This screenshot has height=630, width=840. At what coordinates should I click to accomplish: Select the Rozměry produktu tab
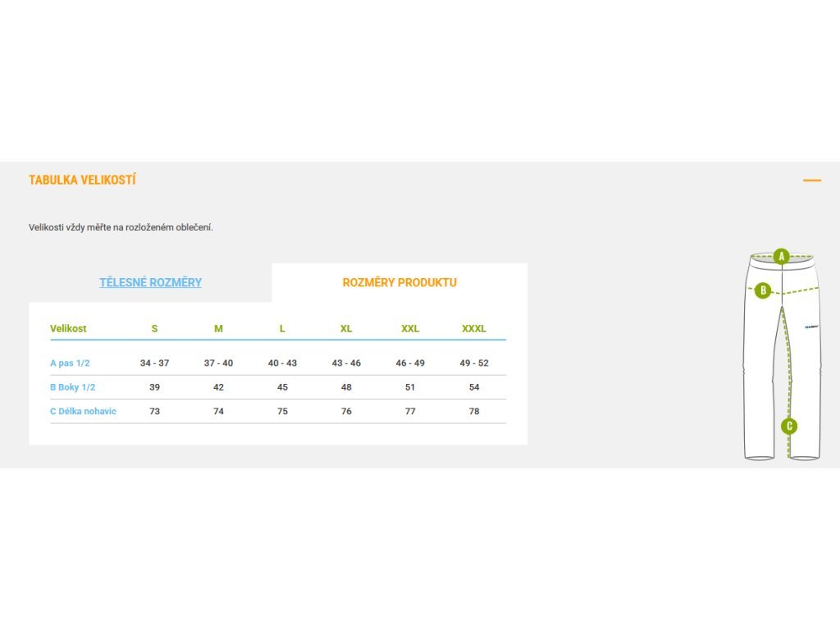point(399,282)
